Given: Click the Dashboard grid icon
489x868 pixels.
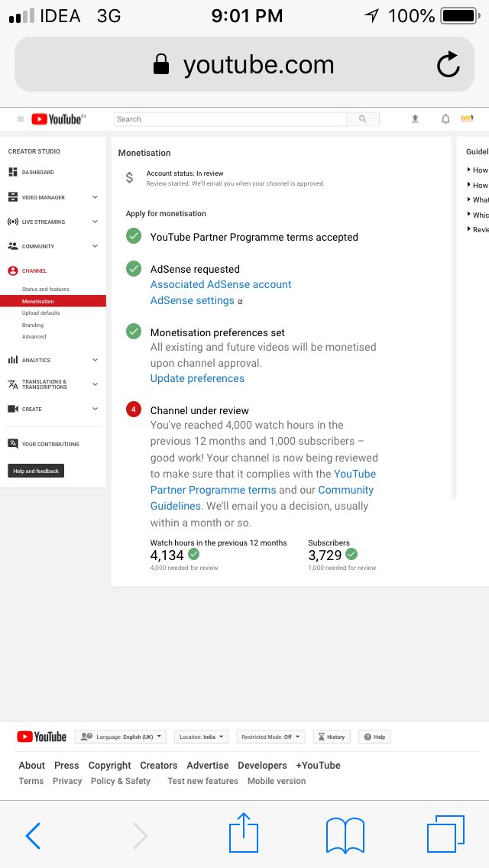Looking at the screenshot, I should point(13,172).
